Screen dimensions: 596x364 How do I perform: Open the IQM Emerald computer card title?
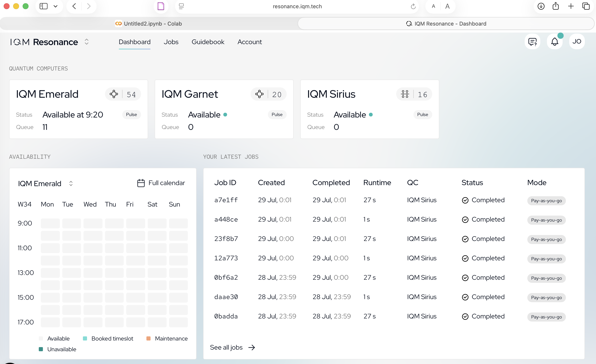tap(47, 94)
